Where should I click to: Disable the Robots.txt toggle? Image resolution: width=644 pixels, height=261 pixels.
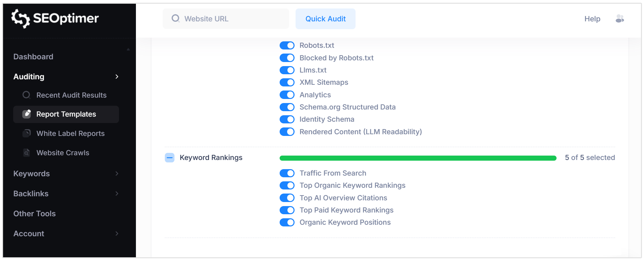[287, 45]
